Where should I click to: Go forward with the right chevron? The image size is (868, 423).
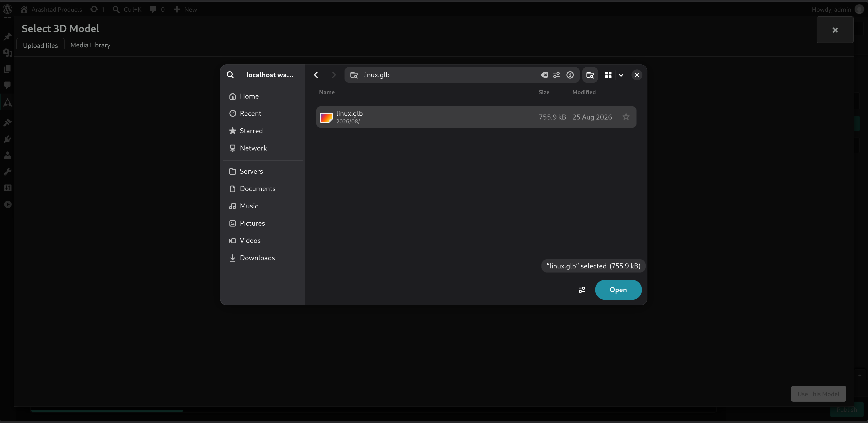point(334,75)
